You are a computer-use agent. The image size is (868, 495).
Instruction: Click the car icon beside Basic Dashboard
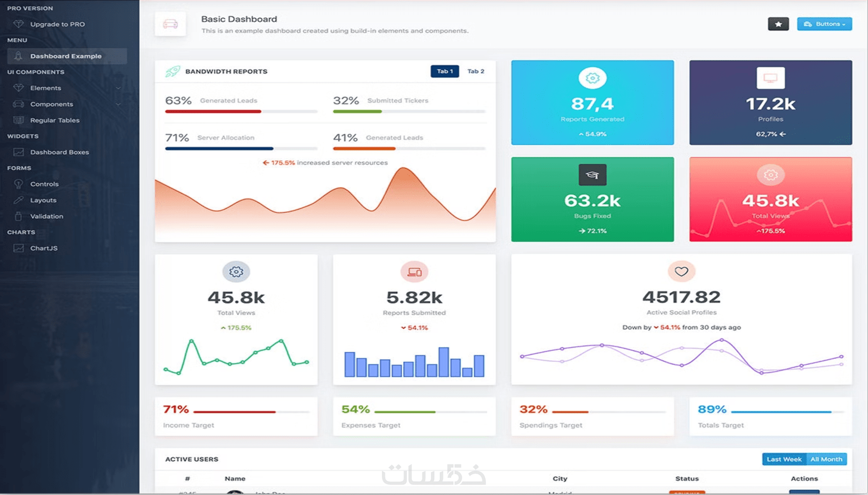coord(170,24)
